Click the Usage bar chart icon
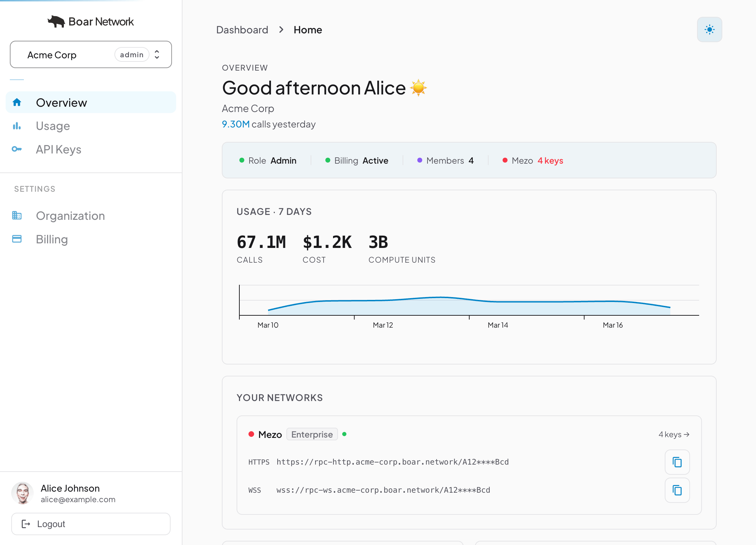Viewport: 756px width, 545px height. click(17, 126)
